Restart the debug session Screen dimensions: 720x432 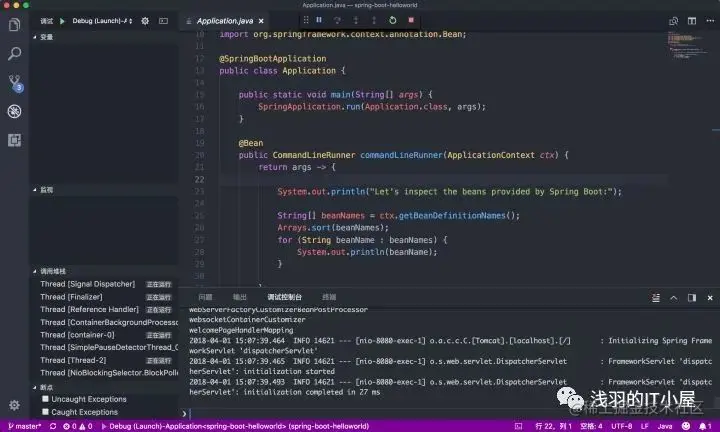click(393, 20)
